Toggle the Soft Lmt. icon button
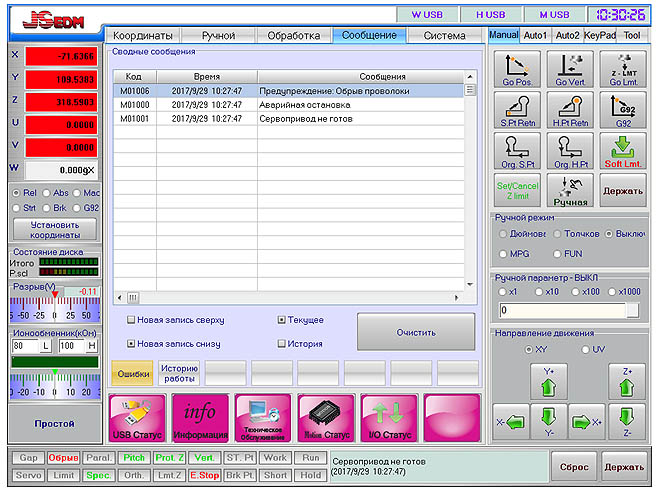This screenshot has width=657, height=489. (623, 151)
